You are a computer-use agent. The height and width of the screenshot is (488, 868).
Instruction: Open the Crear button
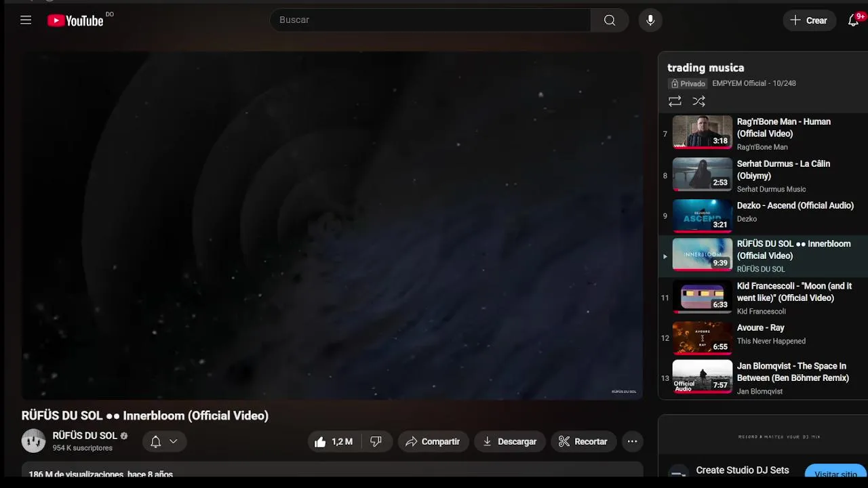coord(810,20)
